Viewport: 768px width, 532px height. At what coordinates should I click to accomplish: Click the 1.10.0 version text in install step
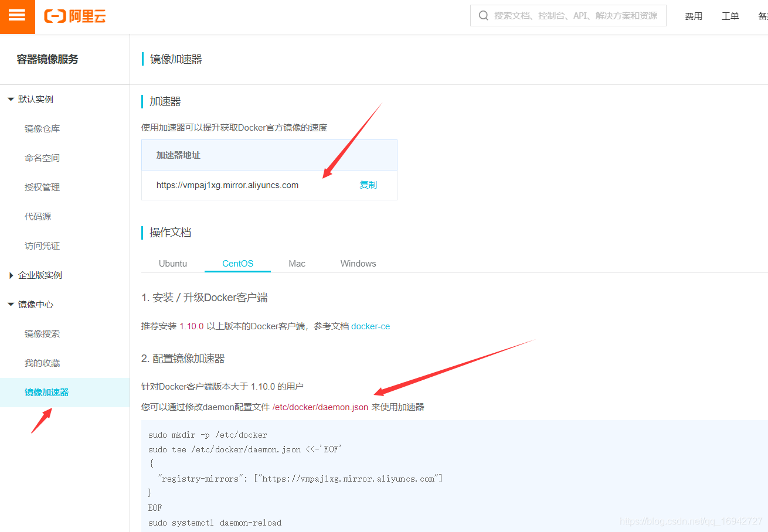click(x=192, y=326)
